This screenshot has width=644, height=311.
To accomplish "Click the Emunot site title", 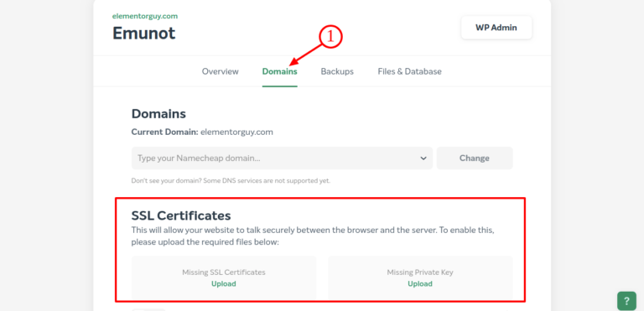I will pyautogui.click(x=143, y=34).
